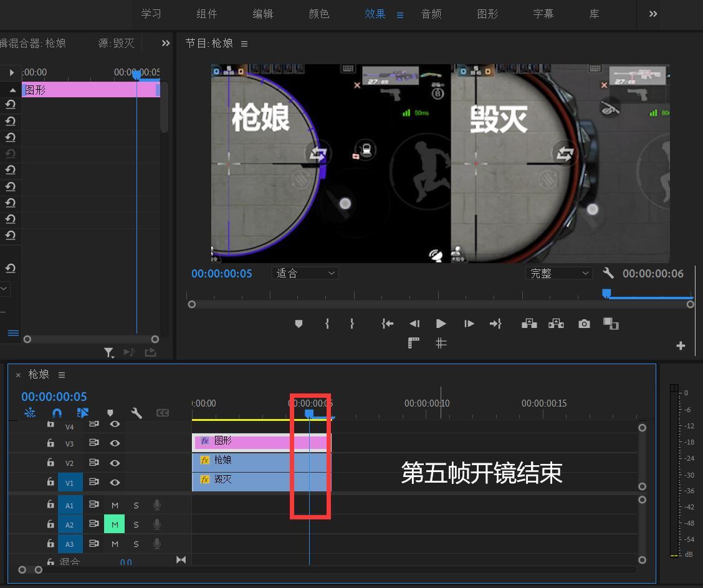
Task: Step forward one frame
Action: click(469, 324)
